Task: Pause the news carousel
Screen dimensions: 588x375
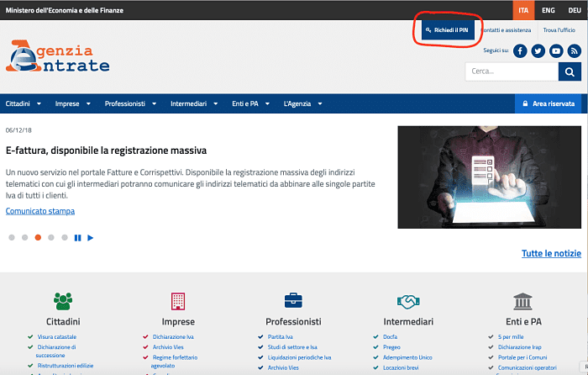Action: click(x=78, y=238)
